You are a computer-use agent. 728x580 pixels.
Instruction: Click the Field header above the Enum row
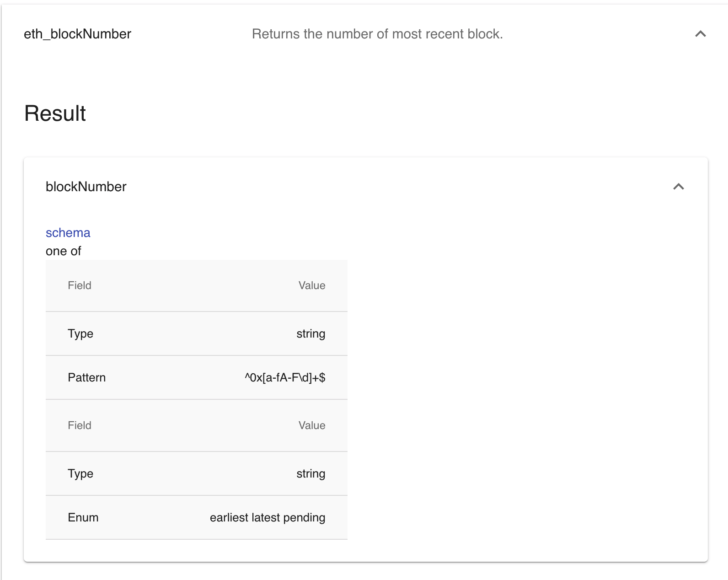(80, 425)
